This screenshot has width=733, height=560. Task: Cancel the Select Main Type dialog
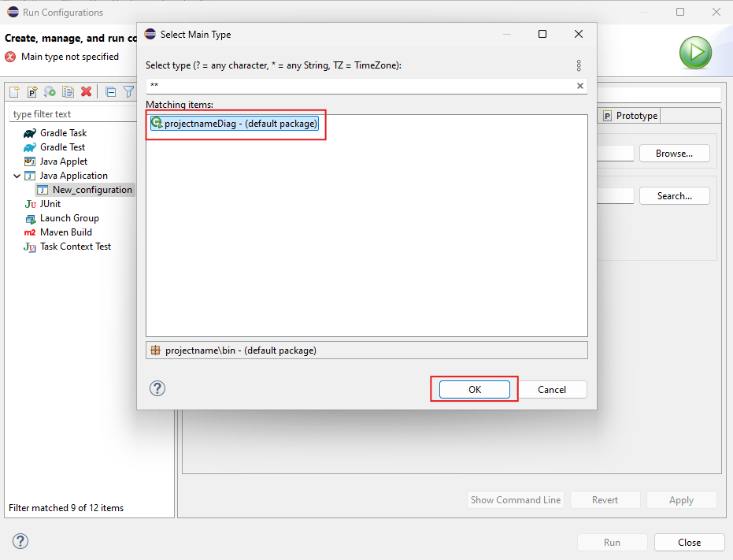(x=551, y=389)
